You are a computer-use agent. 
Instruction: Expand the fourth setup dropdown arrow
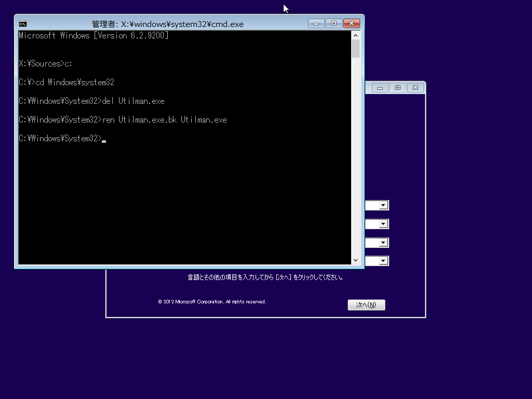pos(383,261)
